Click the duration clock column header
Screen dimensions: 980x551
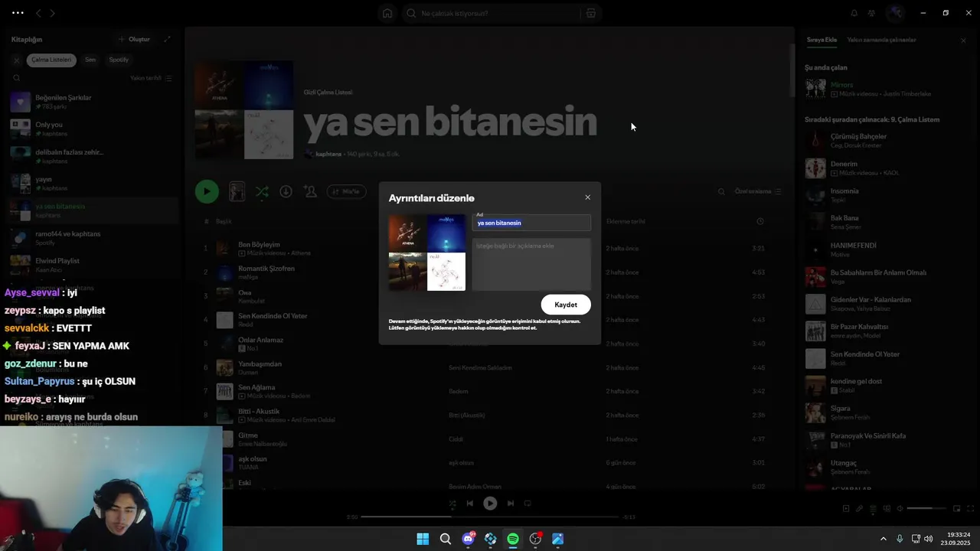[x=760, y=221]
